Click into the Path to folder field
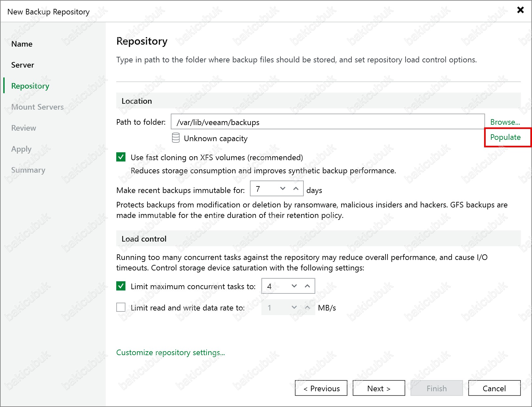 327,122
